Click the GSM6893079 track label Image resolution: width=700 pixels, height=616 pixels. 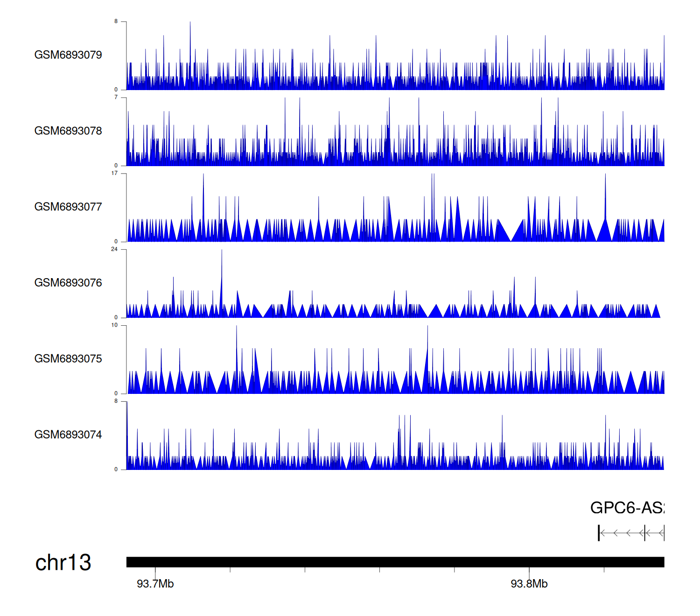[x=68, y=55]
